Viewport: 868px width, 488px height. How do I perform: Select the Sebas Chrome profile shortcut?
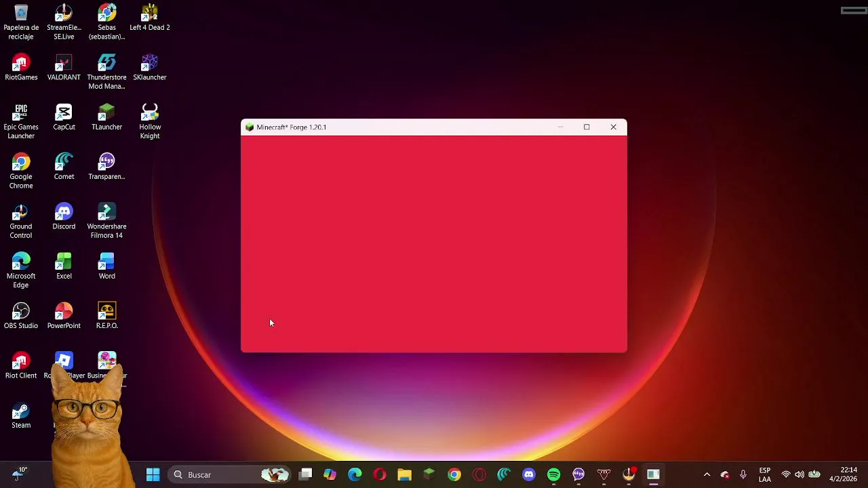pos(106,22)
